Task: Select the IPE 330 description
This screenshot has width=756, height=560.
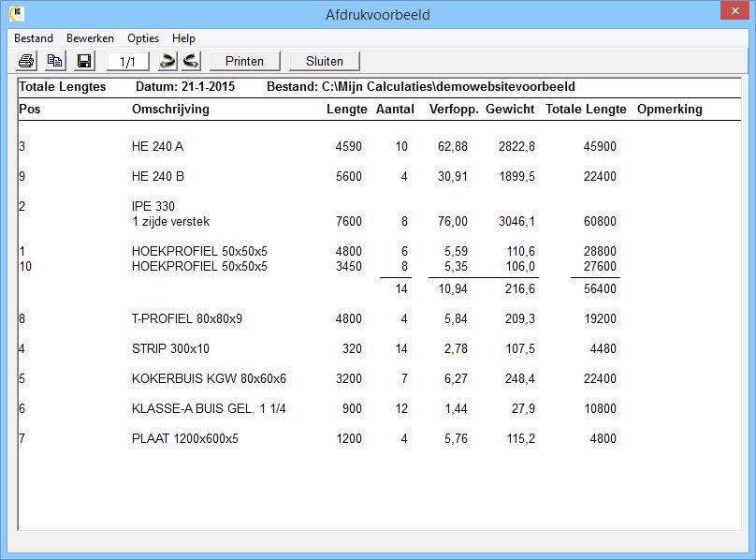Action: (x=153, y=206)
